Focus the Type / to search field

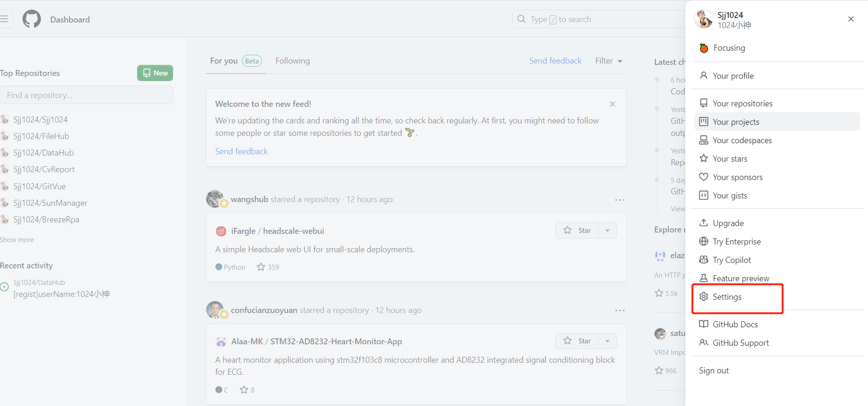point(598,19)
